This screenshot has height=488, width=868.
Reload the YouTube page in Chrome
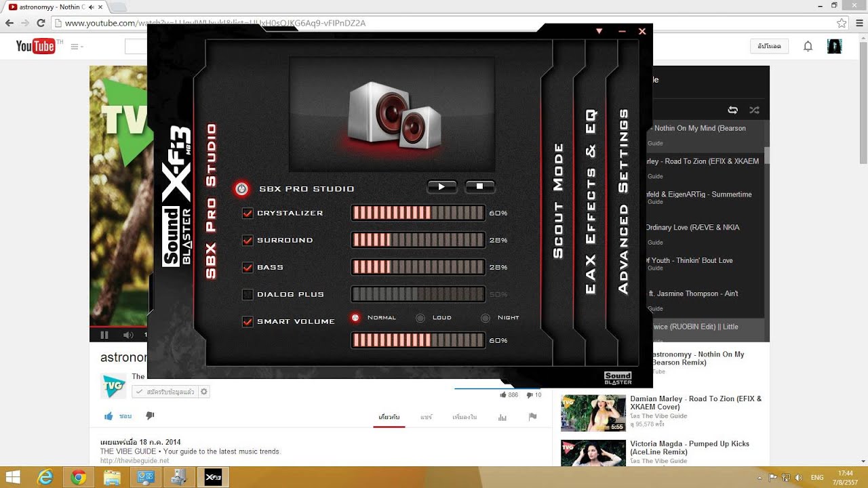pos(41,23)
